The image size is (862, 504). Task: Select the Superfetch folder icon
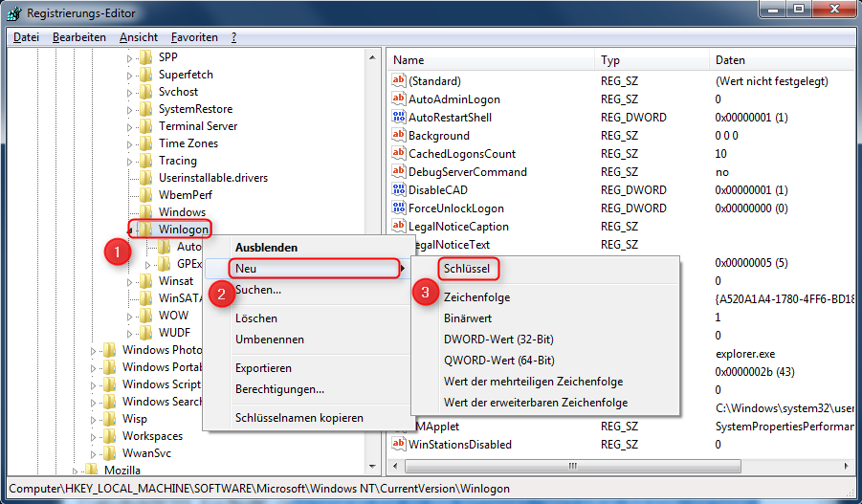(145, 75)
